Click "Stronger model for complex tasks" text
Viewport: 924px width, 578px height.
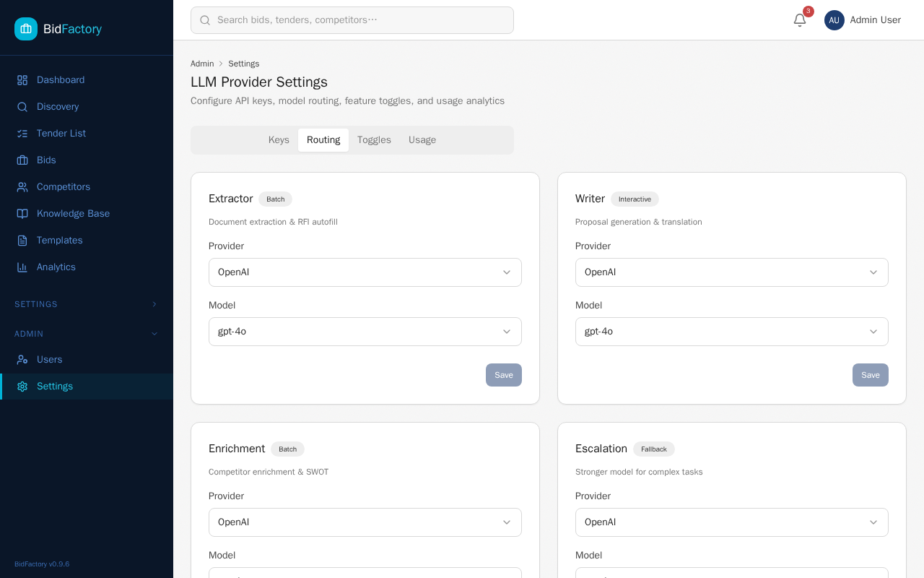(x=639, y=472)
